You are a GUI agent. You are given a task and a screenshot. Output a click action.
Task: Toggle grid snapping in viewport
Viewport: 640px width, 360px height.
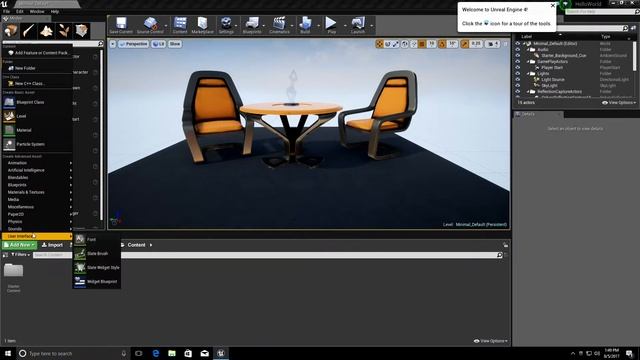pyautogui.click(x=422, y=44)
